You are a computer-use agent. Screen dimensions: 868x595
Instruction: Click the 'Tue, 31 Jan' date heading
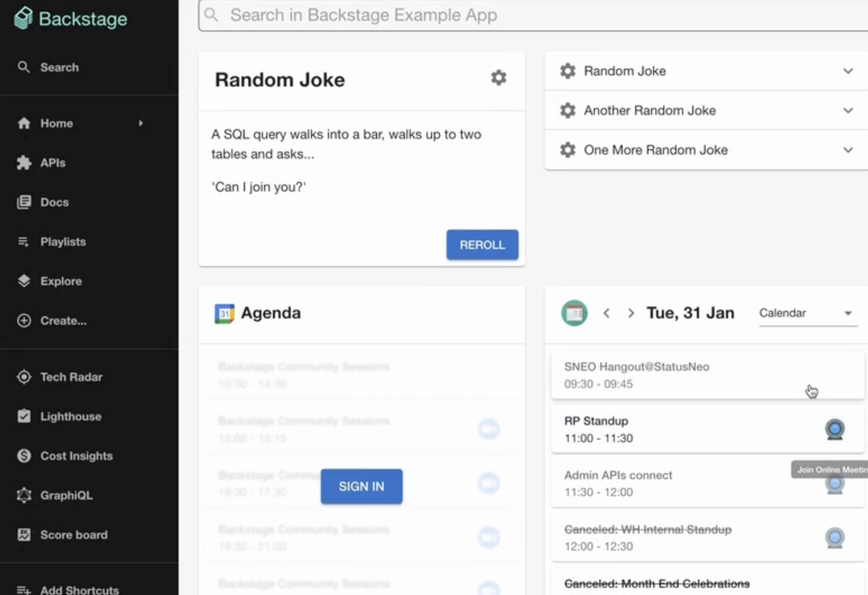690,313
